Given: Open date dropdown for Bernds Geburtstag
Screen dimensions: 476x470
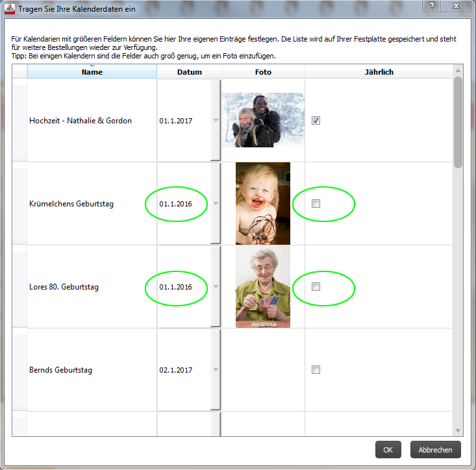Looking at the screenshot, I should (x=216, y=370).
